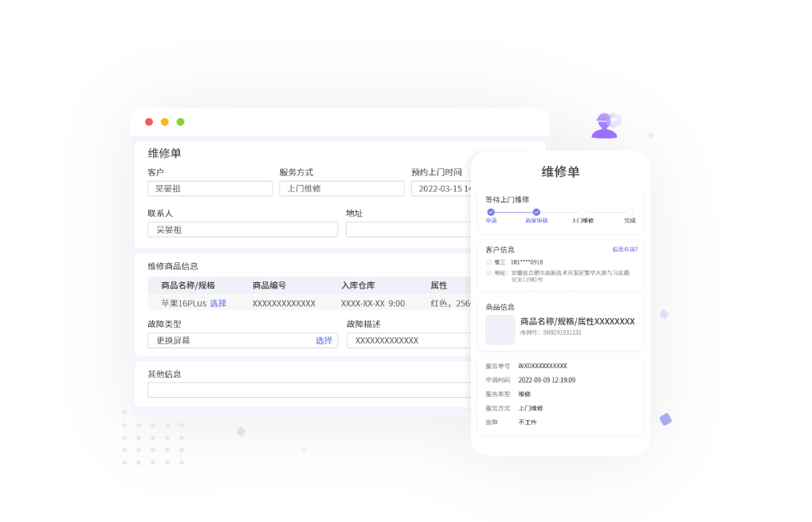Click the 信息有误? link
This screenshot has height=522, width=812.
(x=625, y=249)
